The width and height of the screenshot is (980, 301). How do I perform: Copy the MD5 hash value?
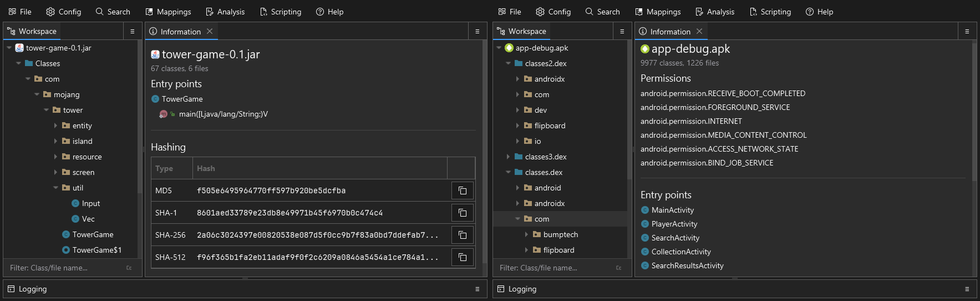pos(462,190)
